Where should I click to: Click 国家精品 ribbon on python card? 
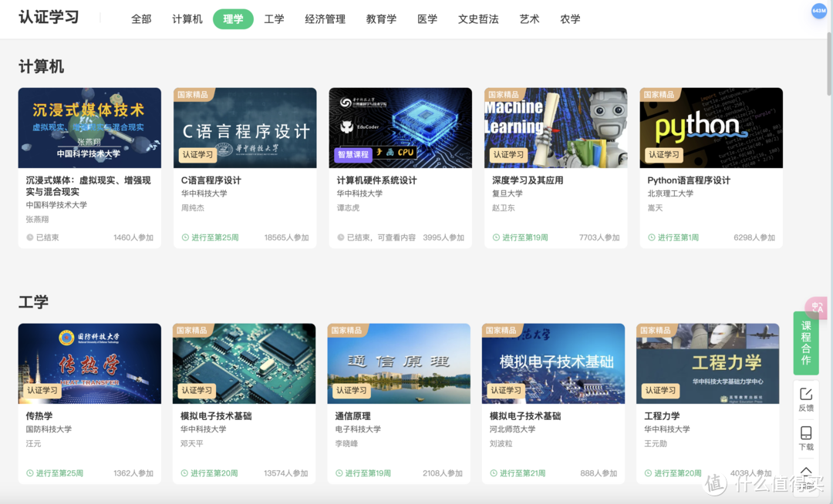659,95
